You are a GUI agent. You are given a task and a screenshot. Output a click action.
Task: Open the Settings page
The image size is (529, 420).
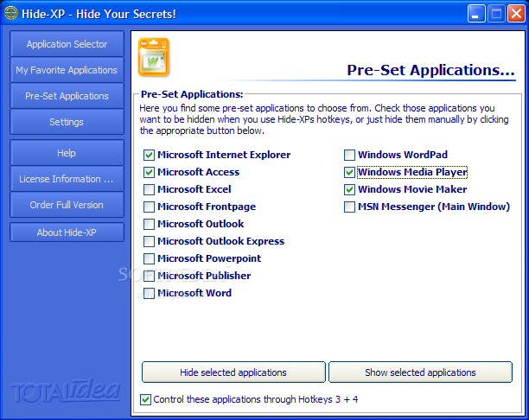click(x=67, y=122)
